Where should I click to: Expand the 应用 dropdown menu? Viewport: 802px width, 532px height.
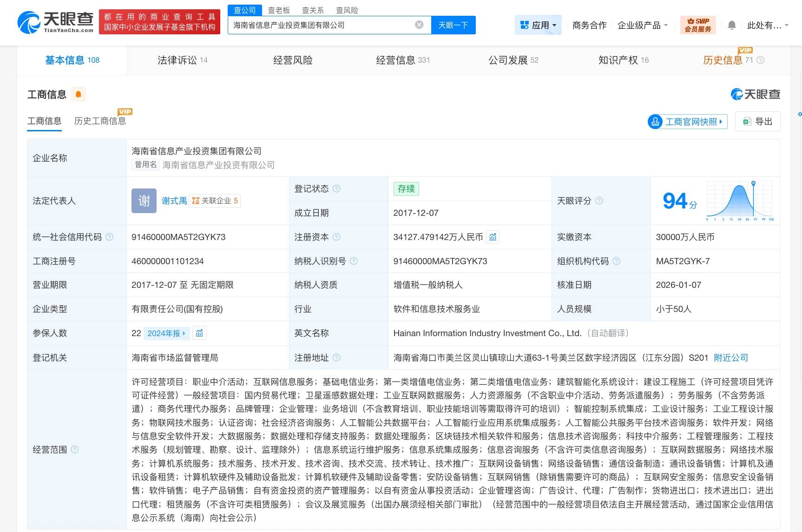pyautogui.click(x=538, y=25)
